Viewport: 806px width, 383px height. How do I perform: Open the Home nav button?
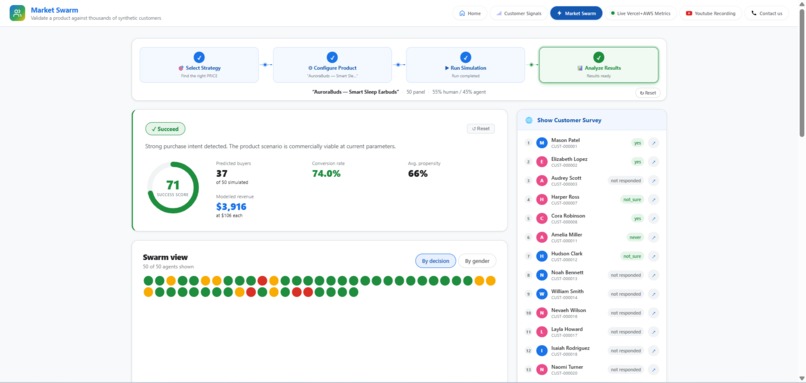[x=470, y=13]
